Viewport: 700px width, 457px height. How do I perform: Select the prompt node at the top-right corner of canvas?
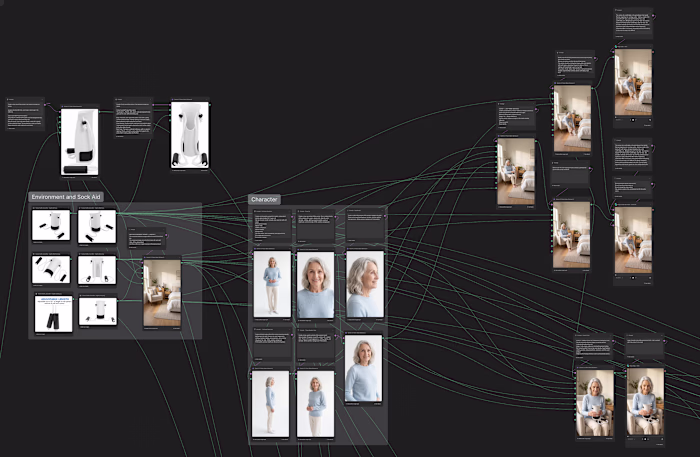click(x=633, y=23)
